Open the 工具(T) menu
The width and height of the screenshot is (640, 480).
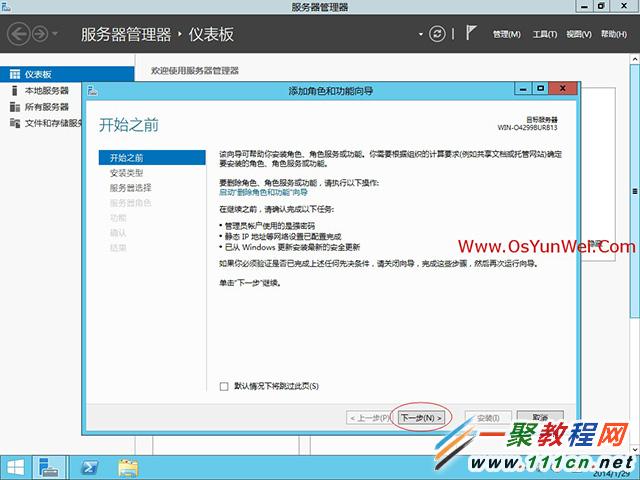pos(544,34)
